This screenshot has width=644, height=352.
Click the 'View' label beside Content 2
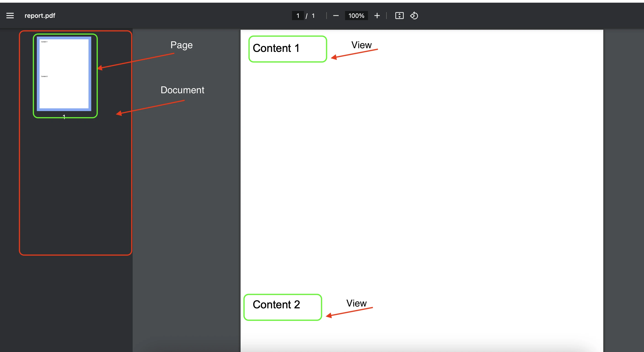356,303
